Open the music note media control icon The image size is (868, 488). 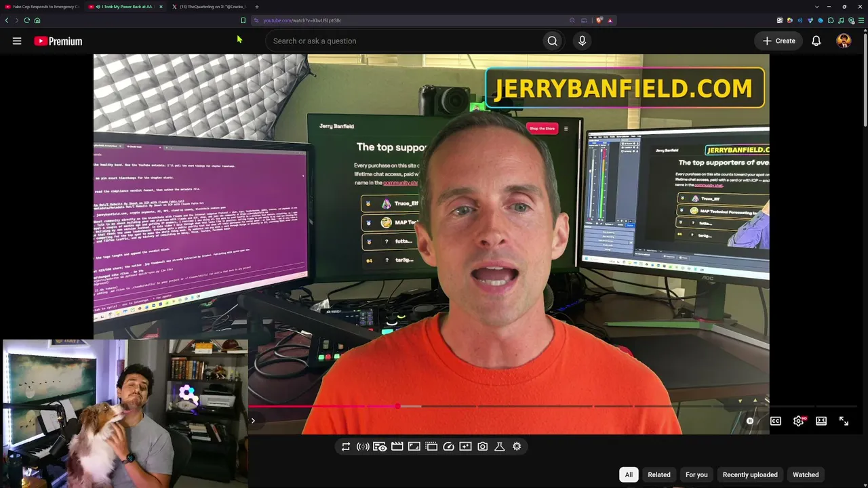click(x=841, y=20)
